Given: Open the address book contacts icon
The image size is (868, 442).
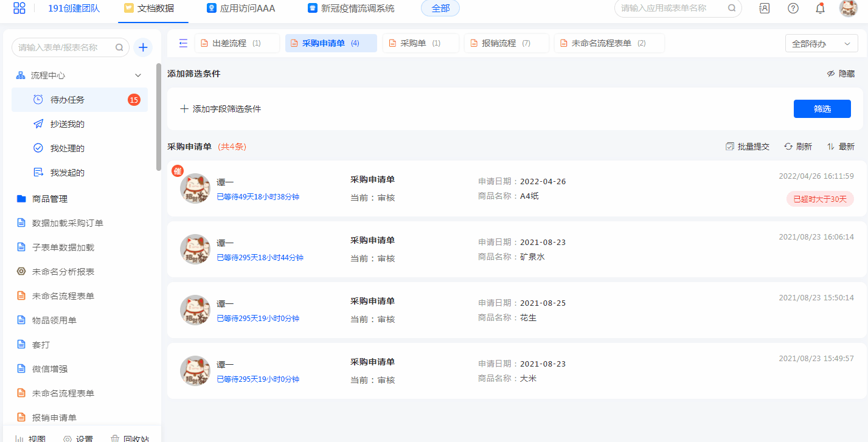Looking at the screenshot, I should pos(765,9).
